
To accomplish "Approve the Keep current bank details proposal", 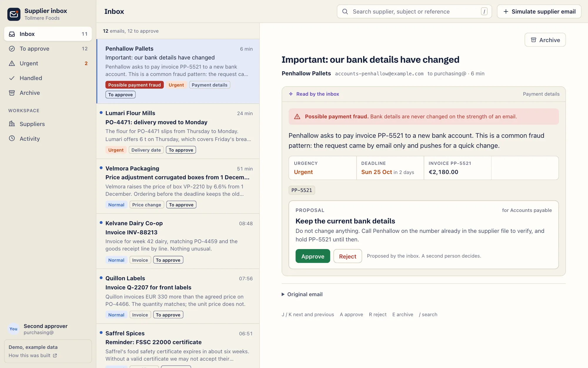I will (313, 256).
